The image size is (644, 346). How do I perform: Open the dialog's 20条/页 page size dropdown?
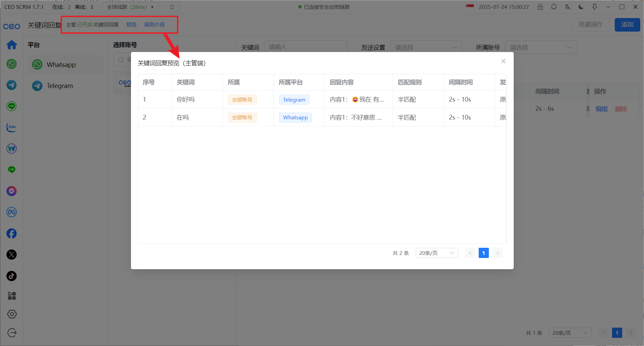(x=437, y=253)
